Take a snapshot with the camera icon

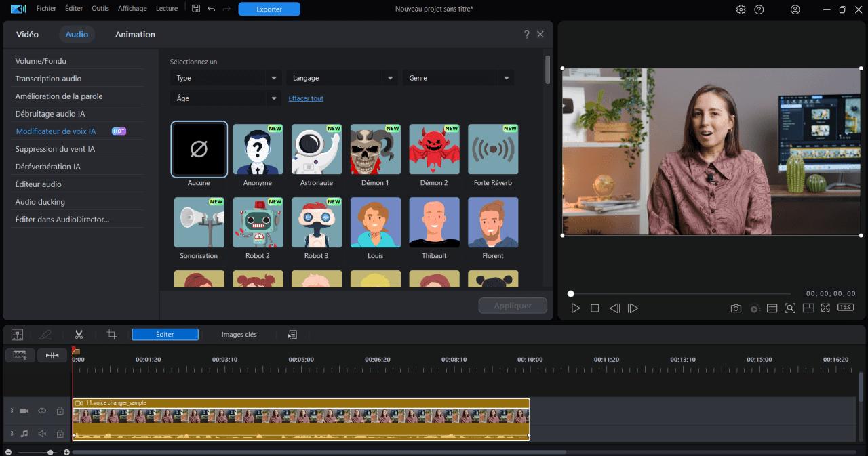[x=736, y=308]
